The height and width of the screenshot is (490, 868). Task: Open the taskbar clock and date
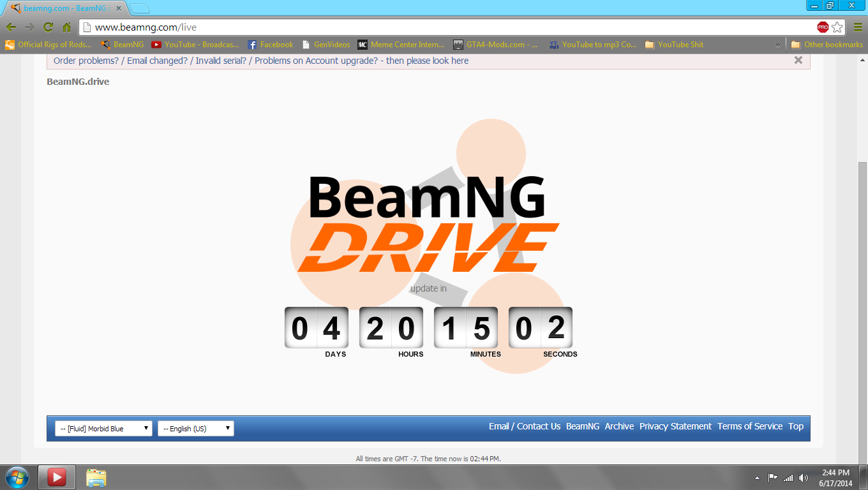point(835,478)
